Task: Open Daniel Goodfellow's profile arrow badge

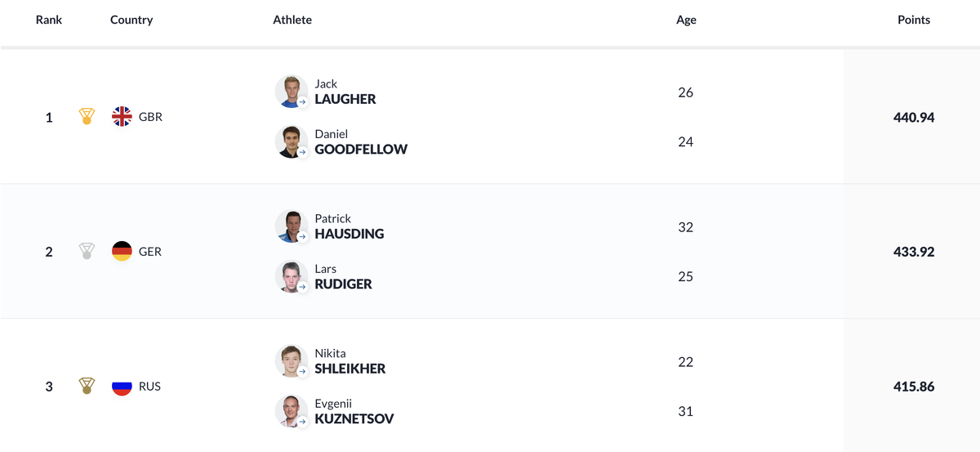Action: coord(301,152)
